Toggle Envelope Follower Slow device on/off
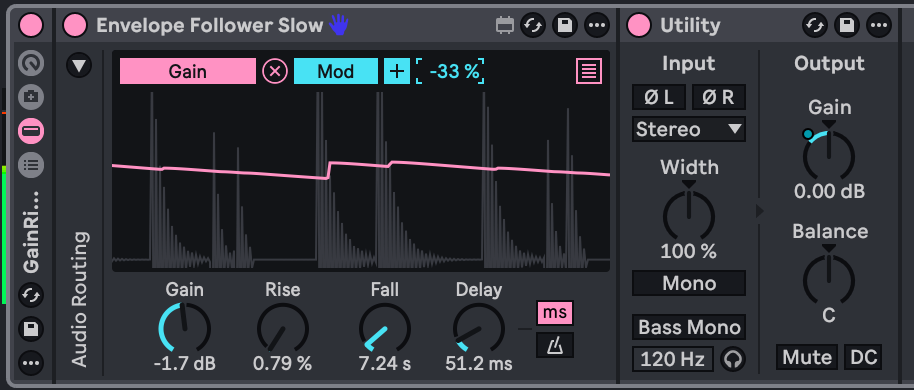The width and height of the screenshot is (914, 390). 75,26
